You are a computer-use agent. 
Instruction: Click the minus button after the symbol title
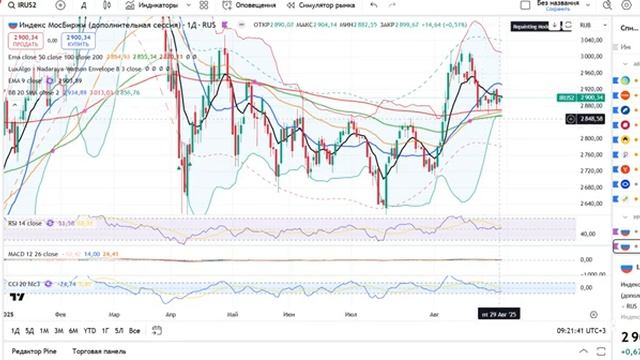tap(242, 25)
